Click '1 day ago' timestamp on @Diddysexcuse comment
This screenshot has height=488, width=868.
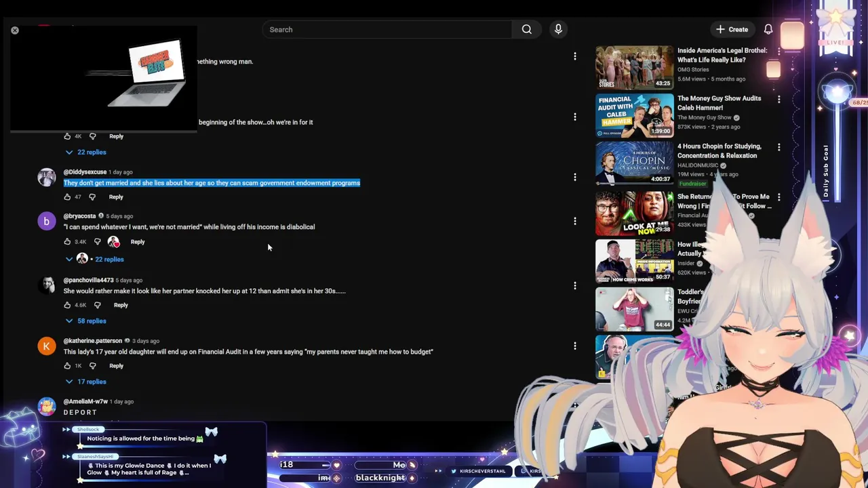(x=121, y=172)
